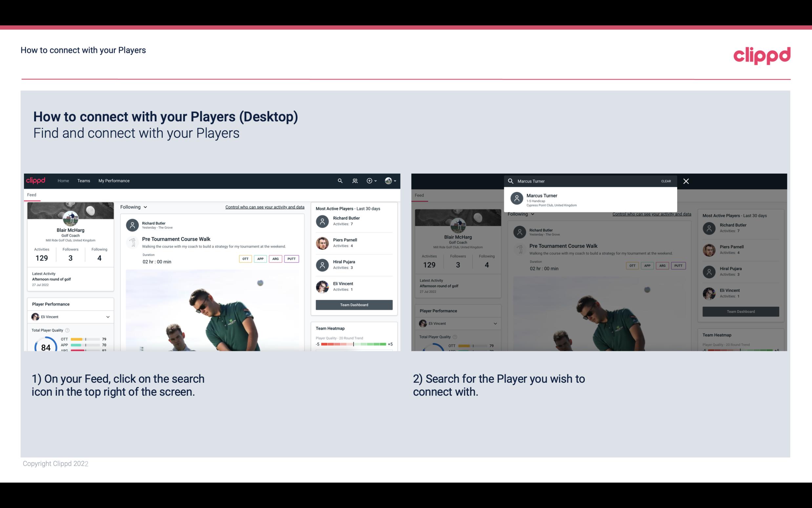The image size is (812, 508).
Task: Click the user profile icon top right
Action: point(389,180)
